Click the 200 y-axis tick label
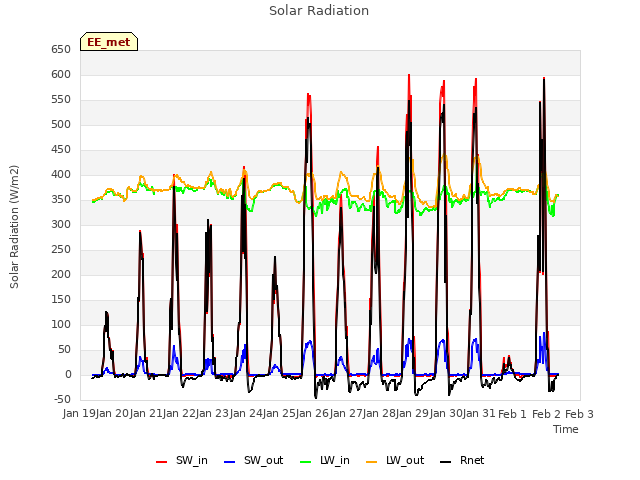 [x=61, y=275]
